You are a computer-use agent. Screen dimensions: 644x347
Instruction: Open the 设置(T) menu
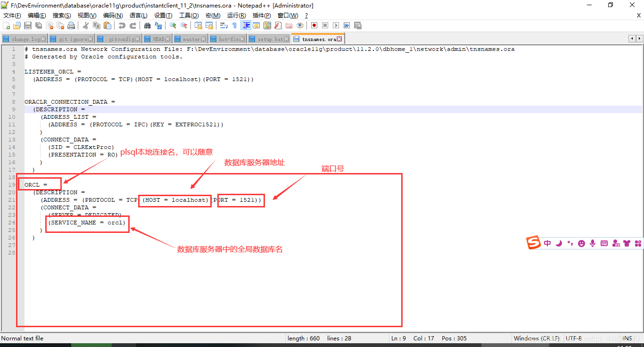pos(163,16)
